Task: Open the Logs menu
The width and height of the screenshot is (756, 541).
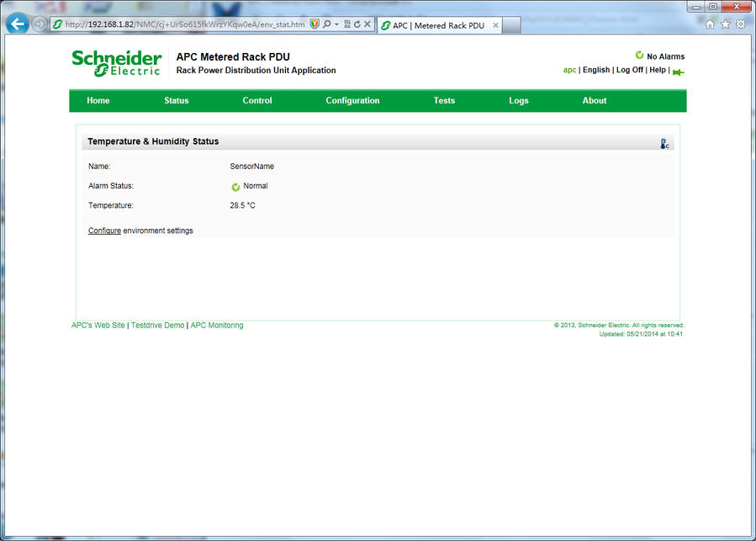Action: pyautogui.click(x=518, y=101)
